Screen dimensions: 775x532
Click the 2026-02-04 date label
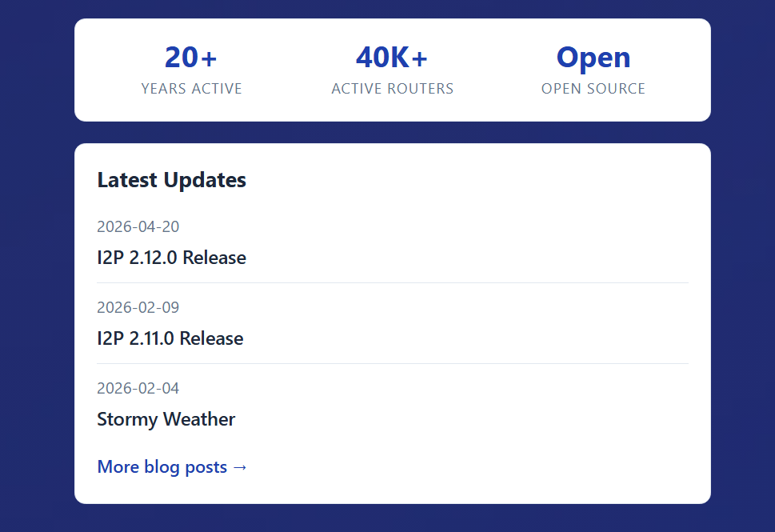coord(138,389)
